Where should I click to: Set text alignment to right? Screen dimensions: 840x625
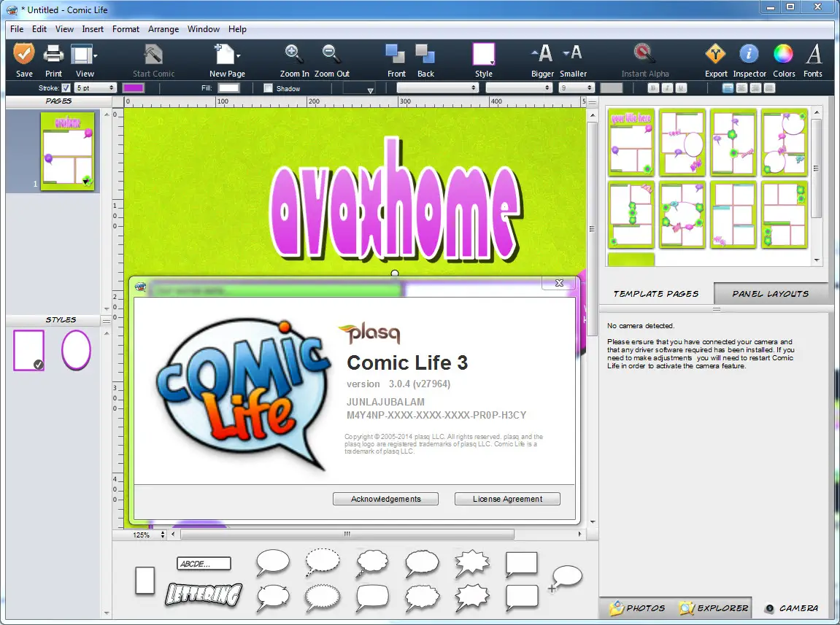[755, 88]
